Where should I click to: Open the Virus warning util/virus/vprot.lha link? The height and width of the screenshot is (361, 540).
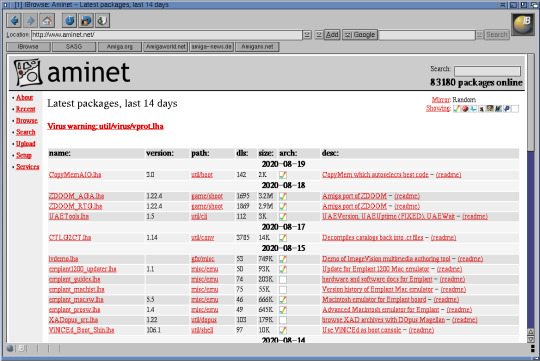pos(105,126)
